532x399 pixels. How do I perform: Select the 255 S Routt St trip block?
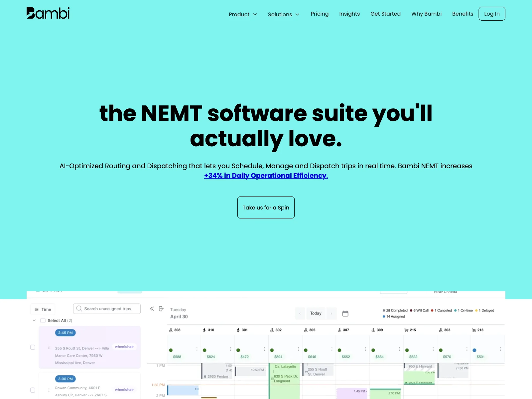pyautogui.click(x=318, y=370)
